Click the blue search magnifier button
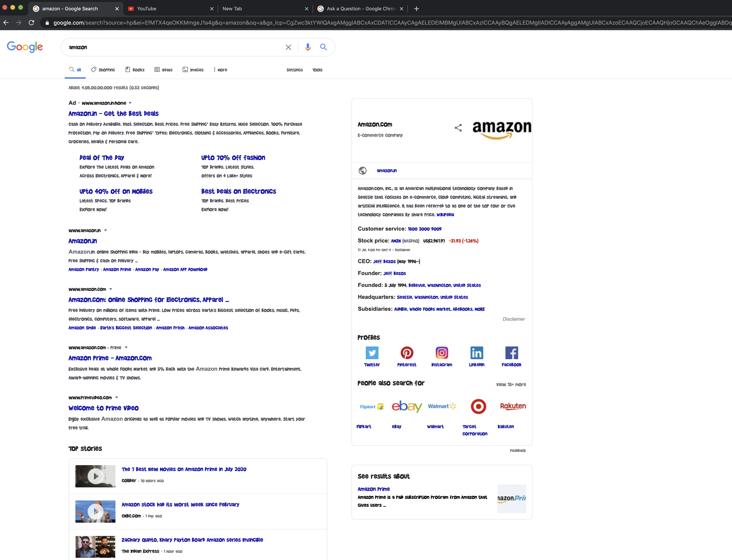Screen dimensions: 732x560 tap(323, 47)
